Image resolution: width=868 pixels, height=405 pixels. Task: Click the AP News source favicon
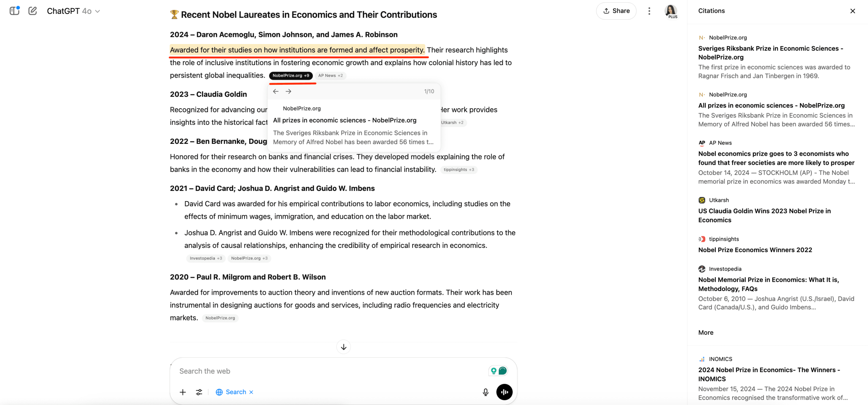(x=702, y=143)
